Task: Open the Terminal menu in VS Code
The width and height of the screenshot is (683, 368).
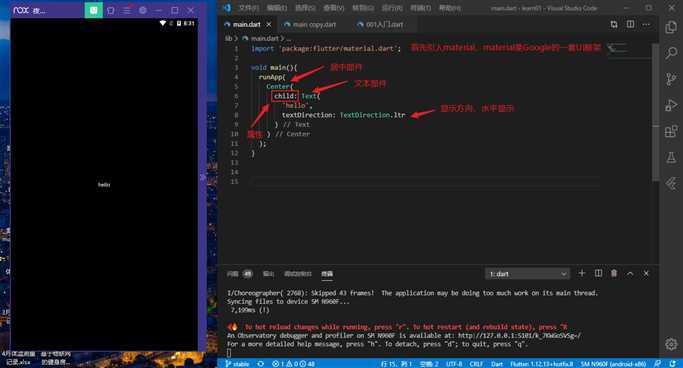Action: (421, 8)
